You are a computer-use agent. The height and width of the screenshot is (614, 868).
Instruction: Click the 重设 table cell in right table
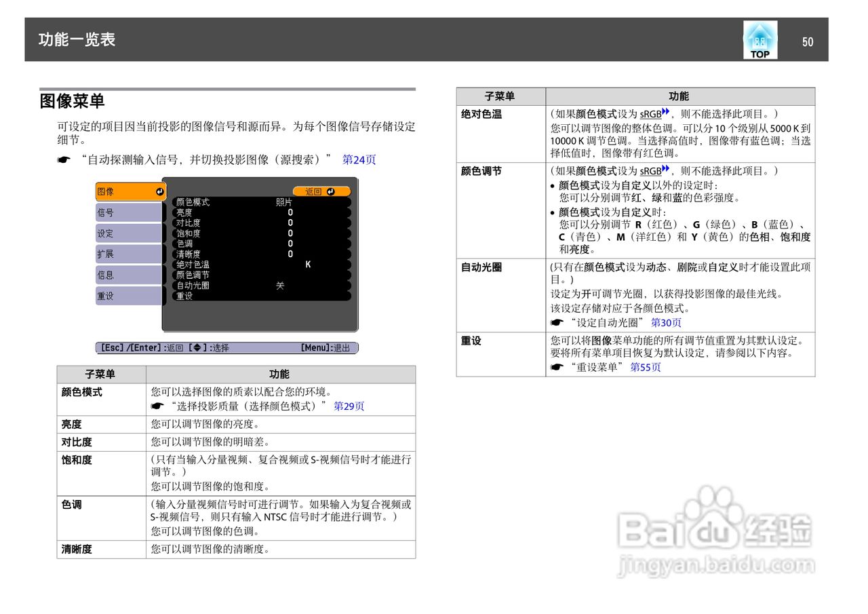[500, 354]
